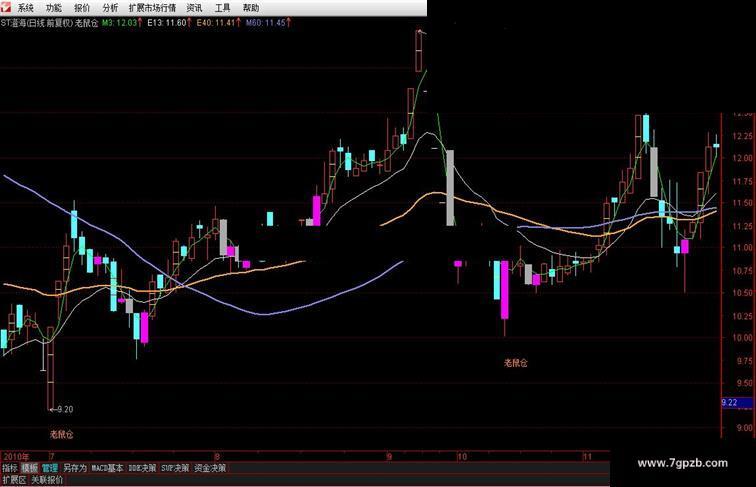
Task: Click the 11.00 price axis label
Action: (742, 247)
